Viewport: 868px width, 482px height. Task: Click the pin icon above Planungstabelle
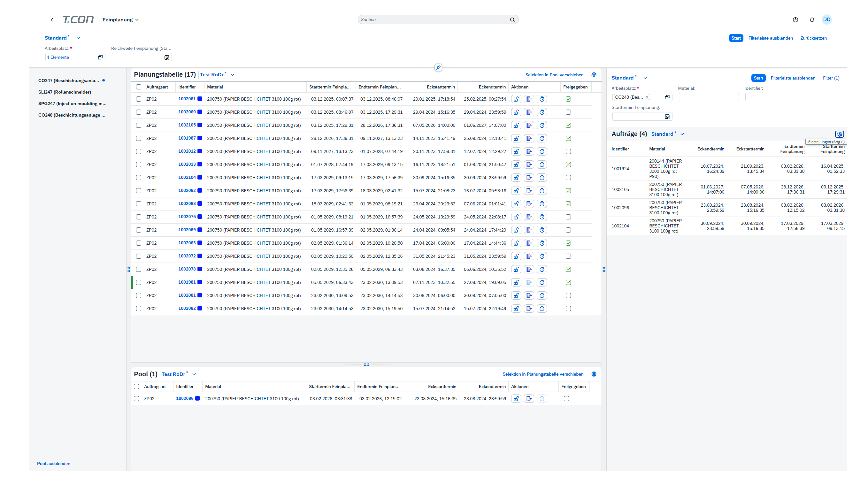click(x=438, y=68)
